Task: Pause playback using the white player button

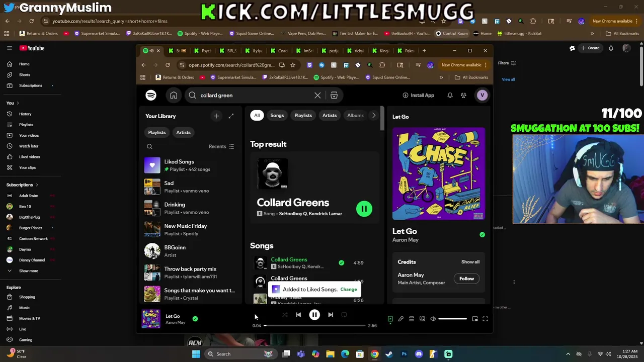Action: (314, 315)
